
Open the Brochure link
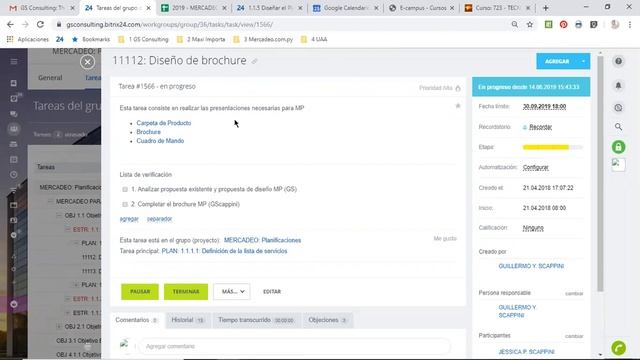(149, 132)
